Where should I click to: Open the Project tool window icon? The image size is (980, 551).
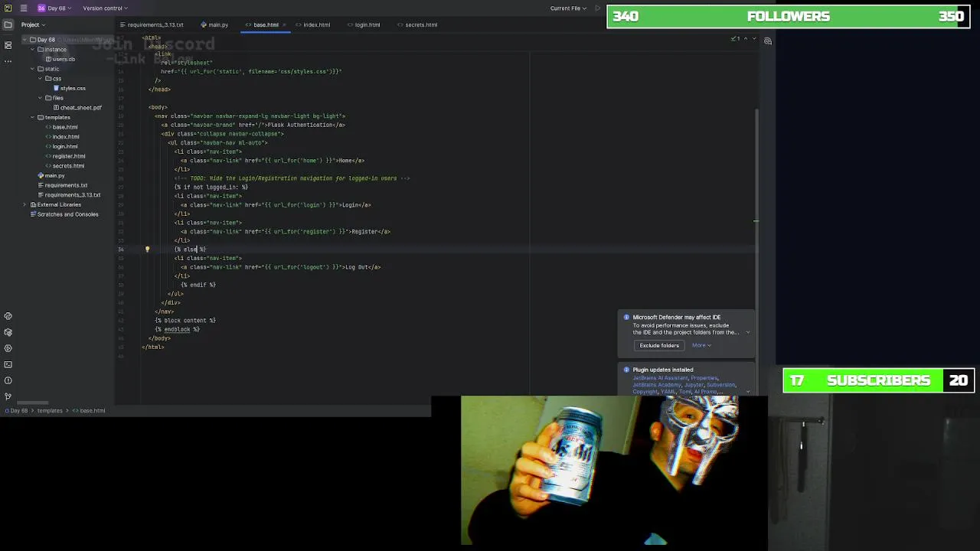(x=8, y=24)
